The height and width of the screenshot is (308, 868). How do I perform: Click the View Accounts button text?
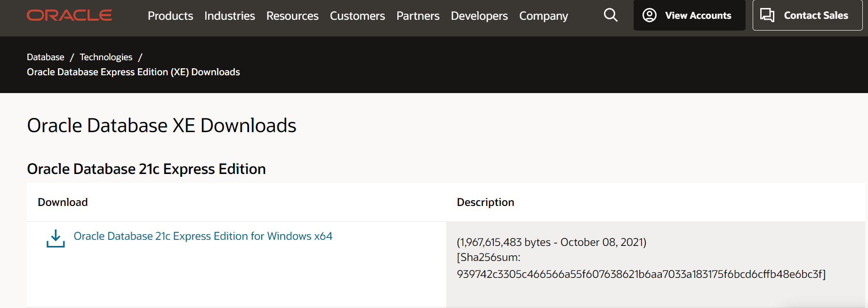pyautogui.click(x=698, y=16)
